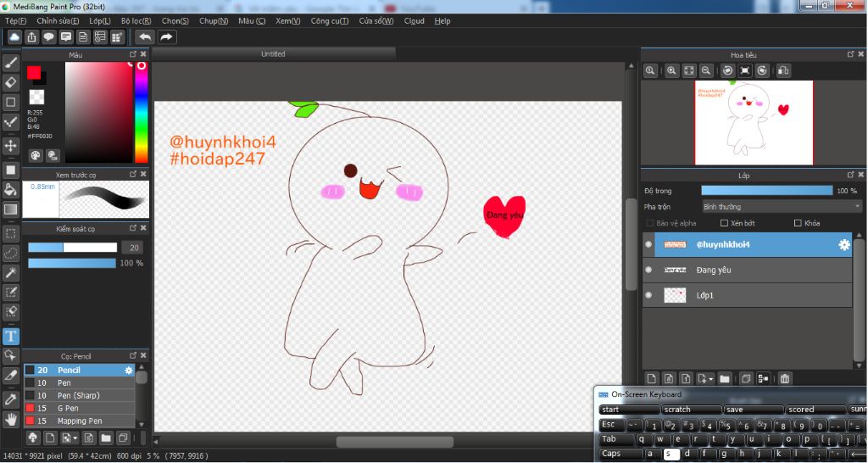Enable the Khóa lock checkbox
The height and width of the screenshot is (463, 868).
[x=798, y=223]
